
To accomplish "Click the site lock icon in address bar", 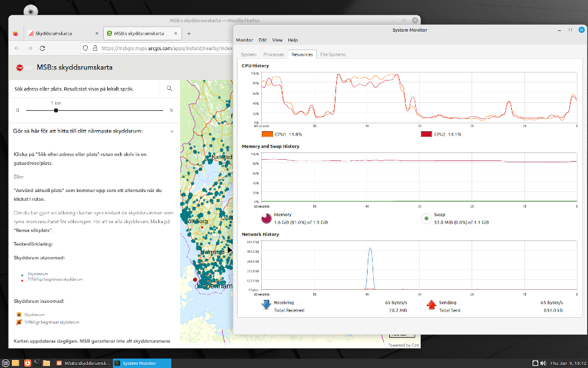I will pos(95,48).
